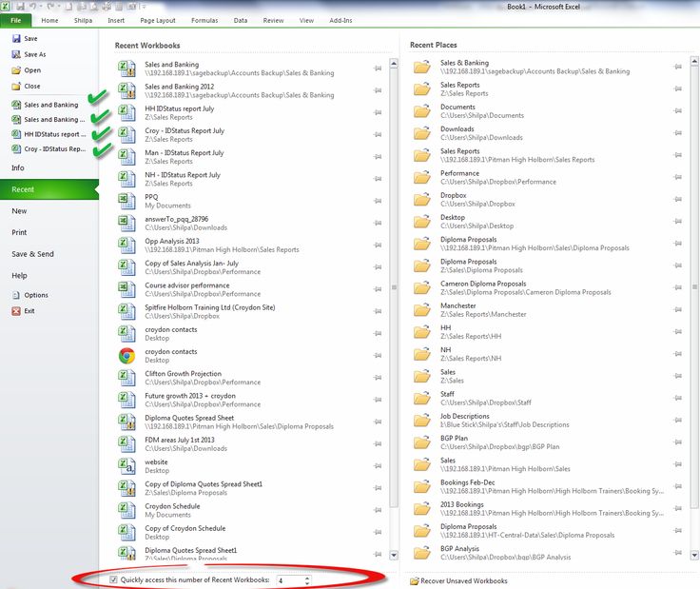Switch to the Insert ribbon tab
This screenshot has height=589, width=700.
(x=116, y=21)
